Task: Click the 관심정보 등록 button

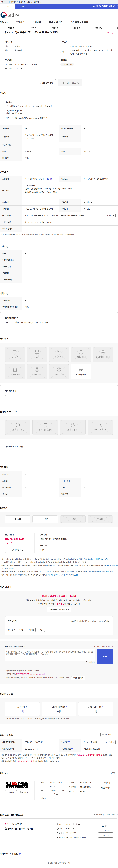Action: click(x=46, y=83)
